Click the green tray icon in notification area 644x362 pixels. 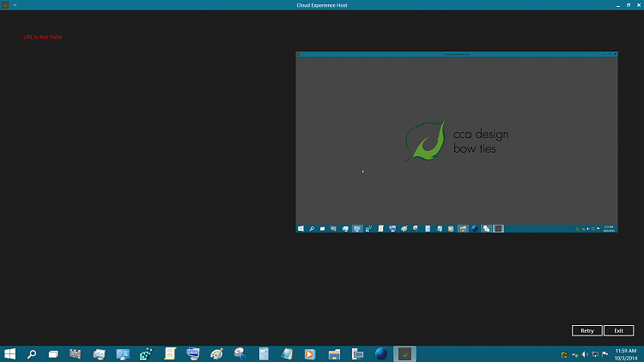564,354
